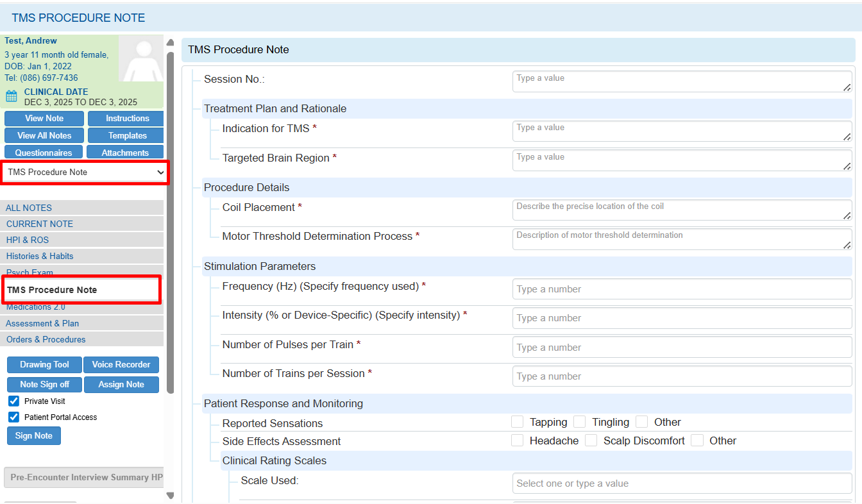The height and width of the screenshot is (504, 862).
Task: Launch the Voice Recorder
Action: click(x=121, y=364)
